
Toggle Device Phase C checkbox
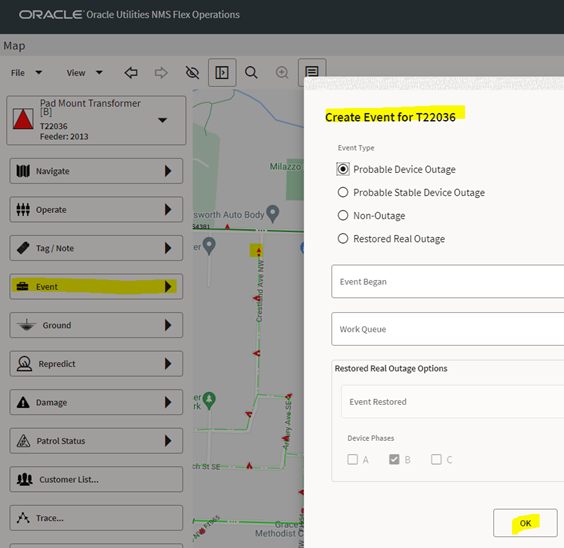point(436,459)
